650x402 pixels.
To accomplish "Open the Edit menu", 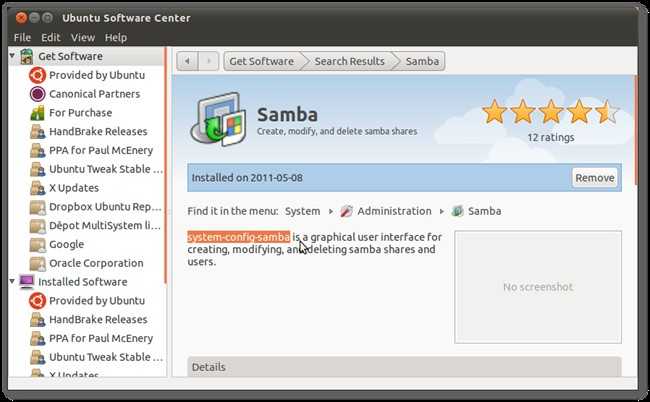I will 51,38.
